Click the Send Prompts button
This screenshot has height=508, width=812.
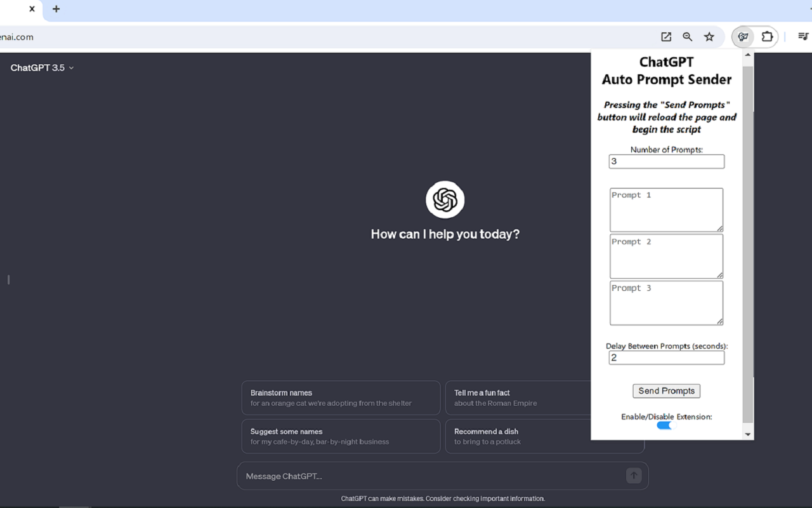pos(666,391)
